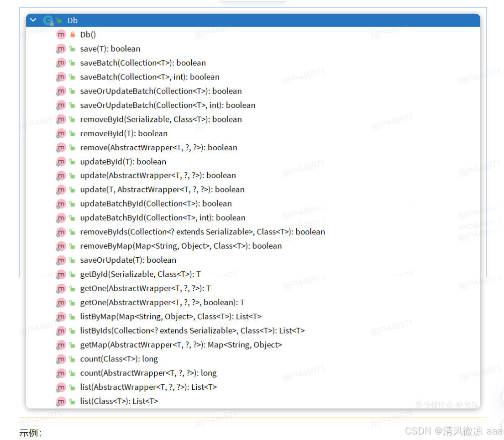
Task: Click the 示例: label below the panel
Action: [x=31, y=433]
